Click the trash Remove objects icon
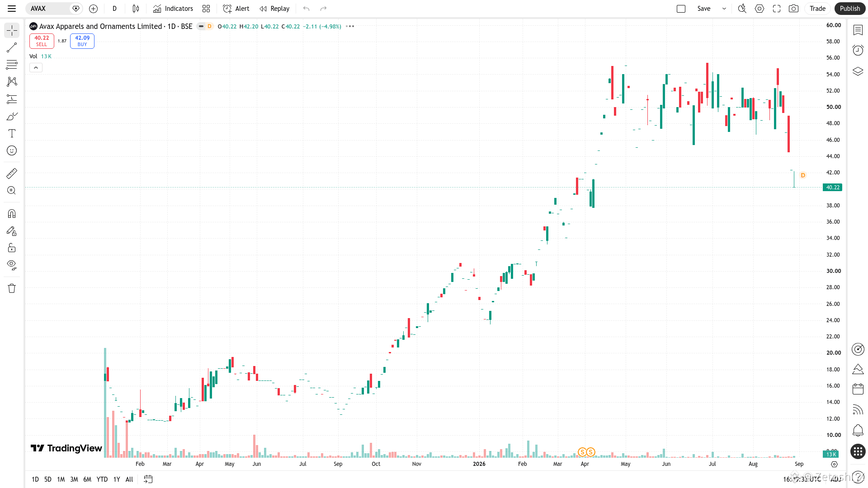The height and width of the screenshot is (488, 868). [x=12, y=288]
